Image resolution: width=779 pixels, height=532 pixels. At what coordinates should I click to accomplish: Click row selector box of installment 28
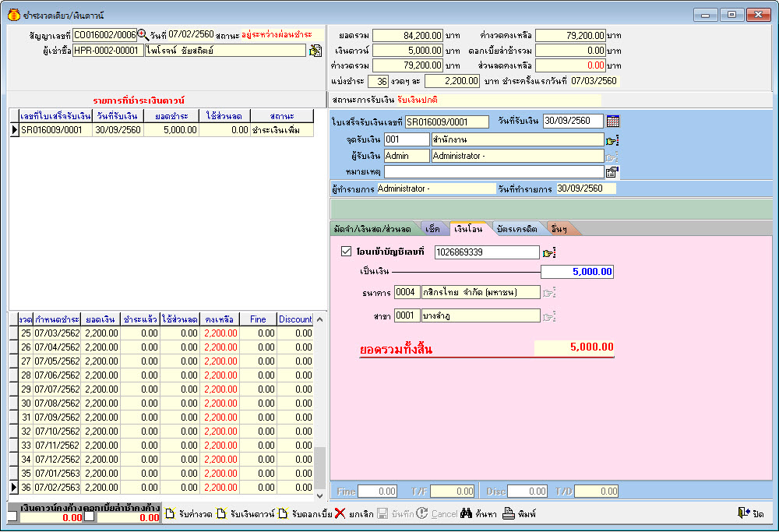(x=14, y=375)
